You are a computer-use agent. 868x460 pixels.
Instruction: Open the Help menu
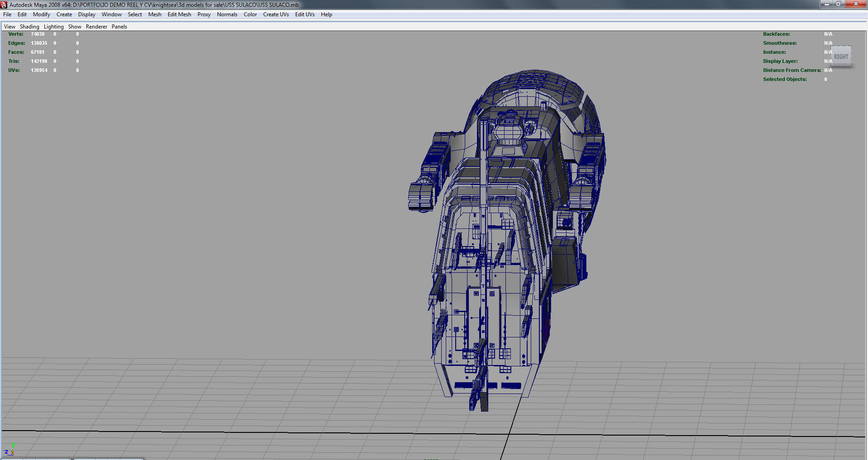coord(326,14)
